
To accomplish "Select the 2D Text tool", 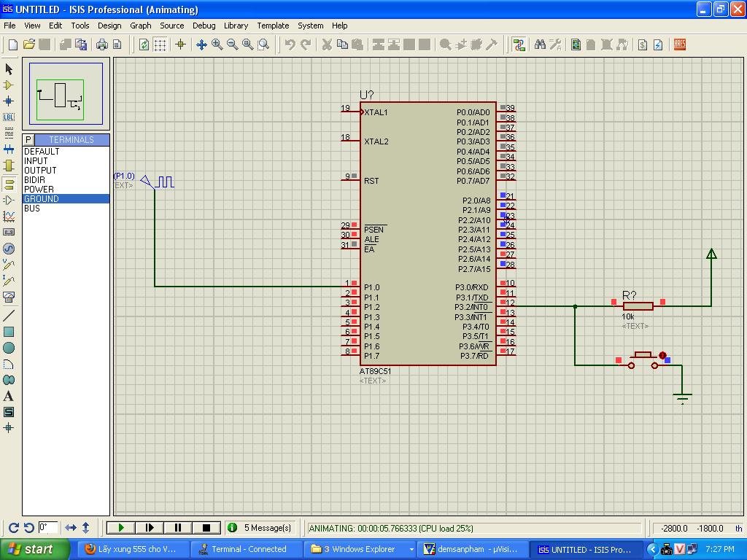I will (9, 396).
